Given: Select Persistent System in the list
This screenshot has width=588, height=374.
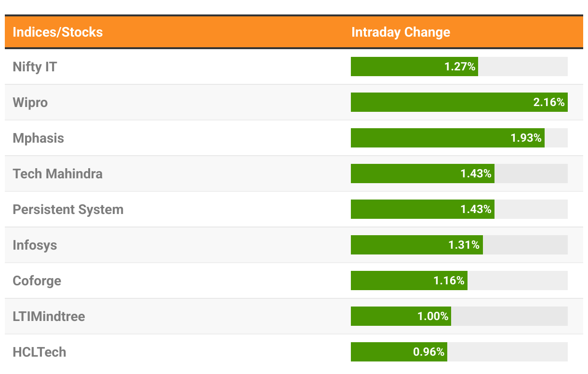Looking at the screenshot, I should click(68, 209).
